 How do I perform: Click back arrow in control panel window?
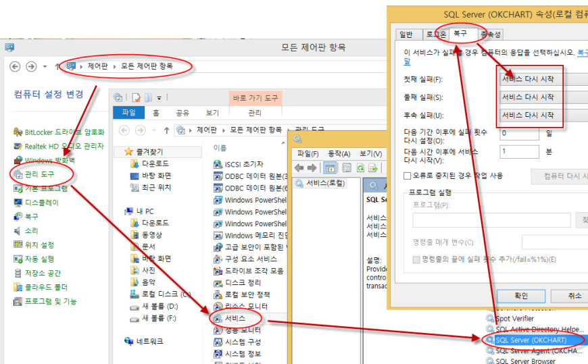click(x=15, y=67)
